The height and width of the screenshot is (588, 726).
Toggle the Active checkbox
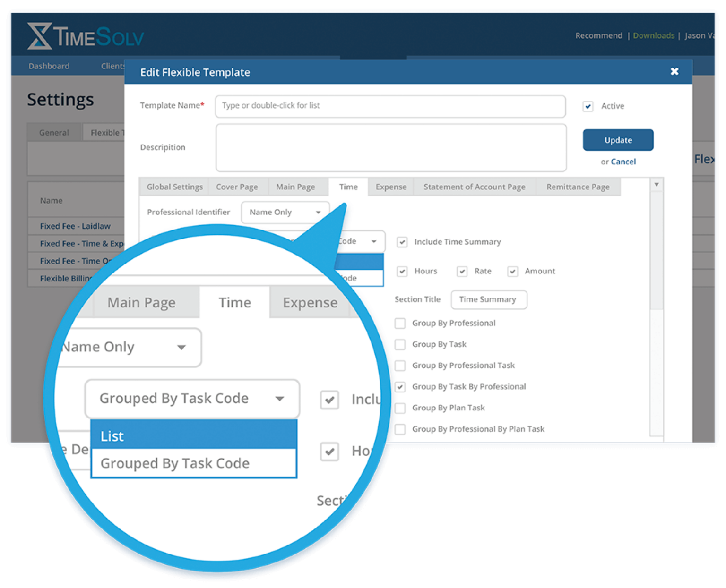coord(588,106)
